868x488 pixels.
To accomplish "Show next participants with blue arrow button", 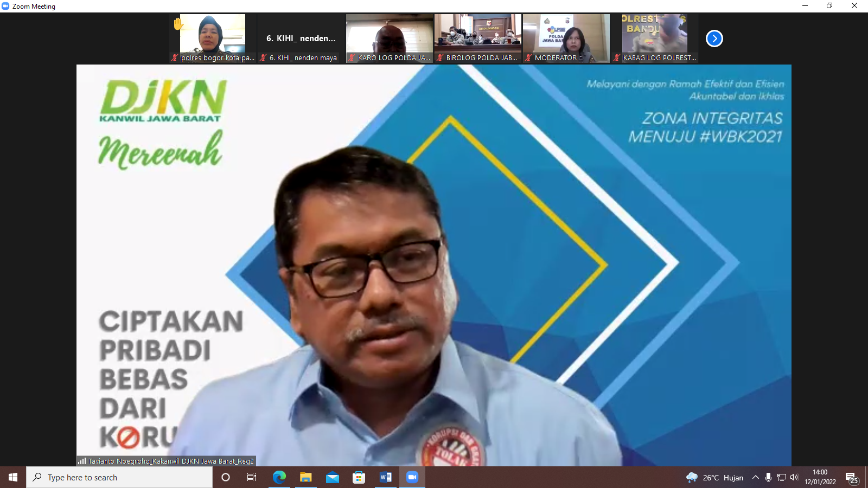I will click(714, 38).
